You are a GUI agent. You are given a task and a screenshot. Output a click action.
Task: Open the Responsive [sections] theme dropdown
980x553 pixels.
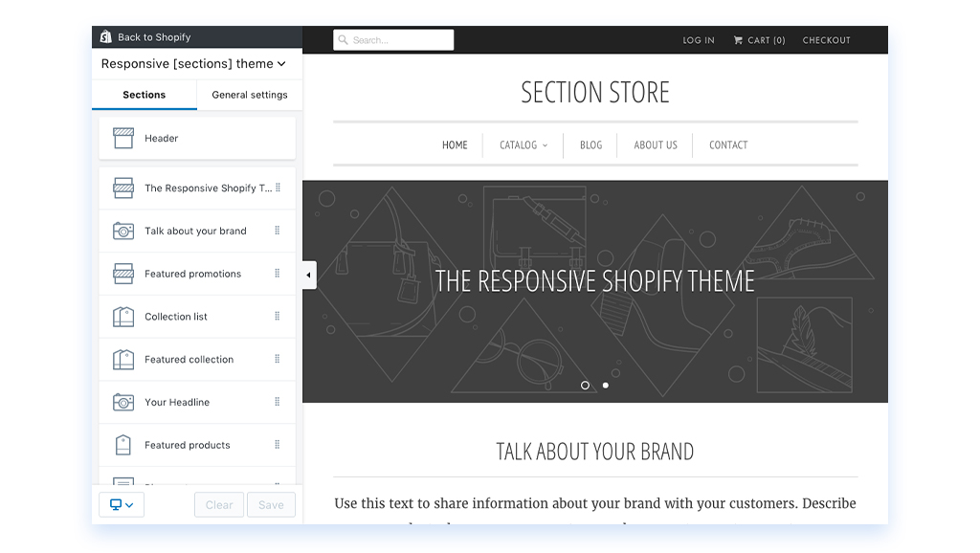coord(193,64)
